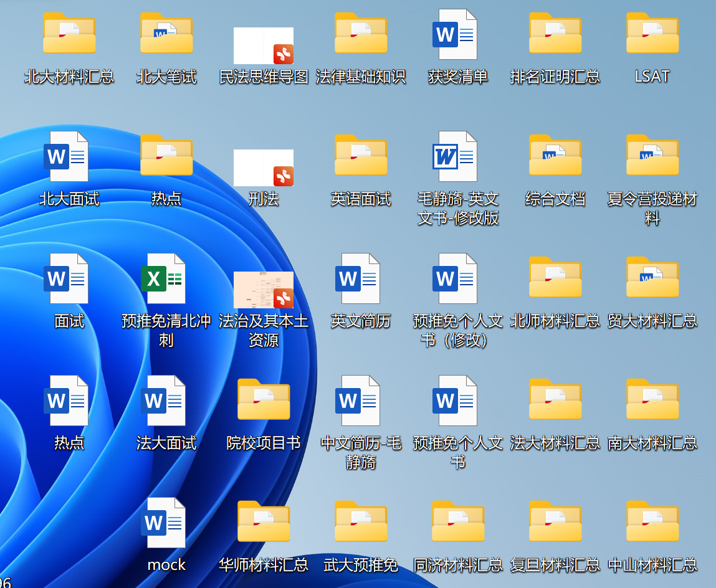Open the LSAT folder

(652, 34)
